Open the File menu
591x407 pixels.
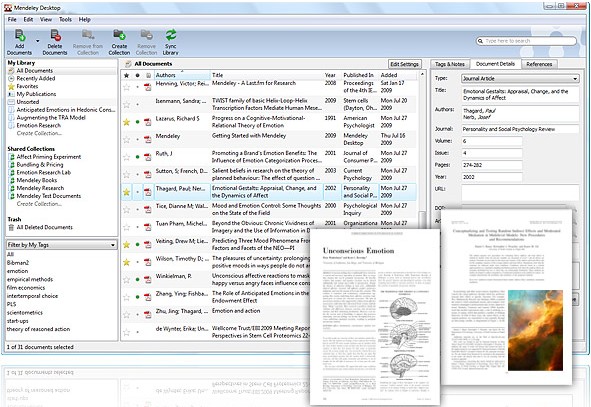click(x=12, y=19)
